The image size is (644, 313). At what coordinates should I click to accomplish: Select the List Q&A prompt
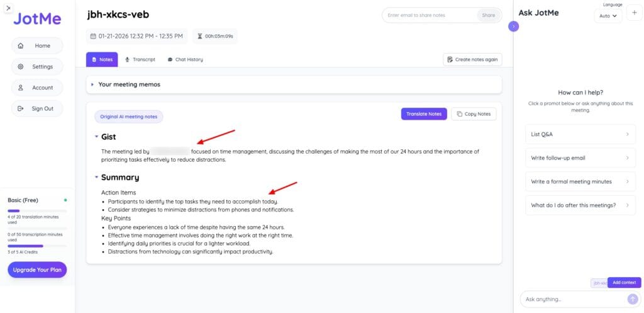click(580, 134)
